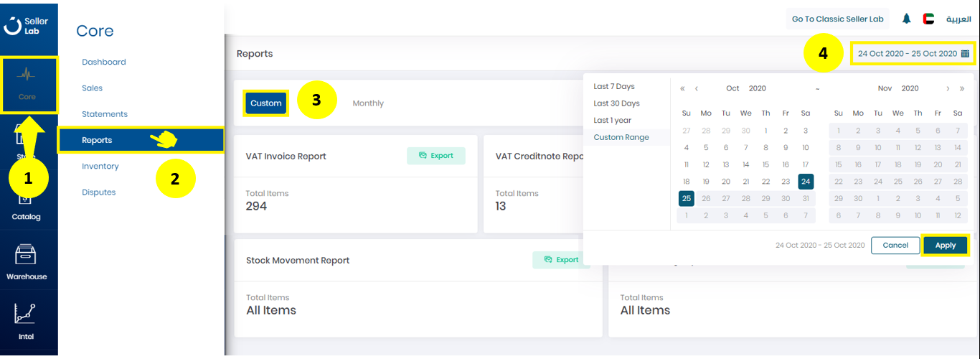Switch to the Monthly tab
The image size is (980, 359).
pos(368,103)
